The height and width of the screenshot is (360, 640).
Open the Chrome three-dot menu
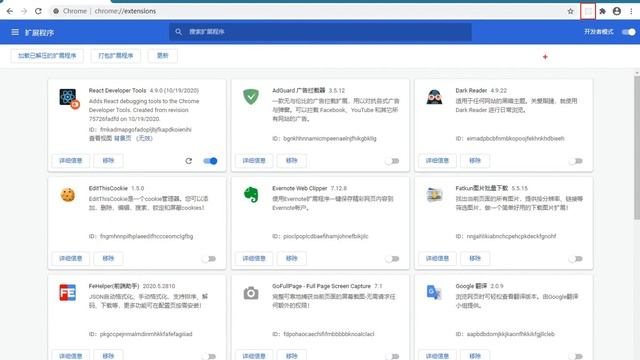coord(631,11)
